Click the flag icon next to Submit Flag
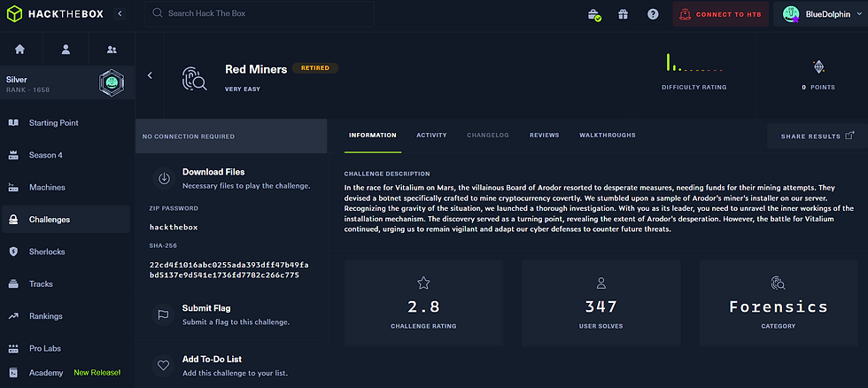 pos(163,314)
